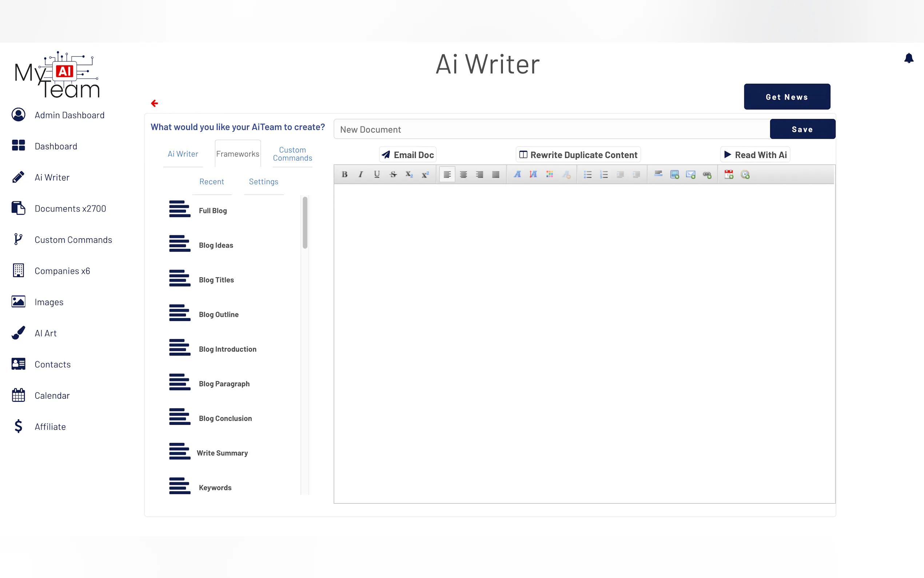Switch to the Custom Commands tab
Screen dimensions: 924x578
click(292, 154)
